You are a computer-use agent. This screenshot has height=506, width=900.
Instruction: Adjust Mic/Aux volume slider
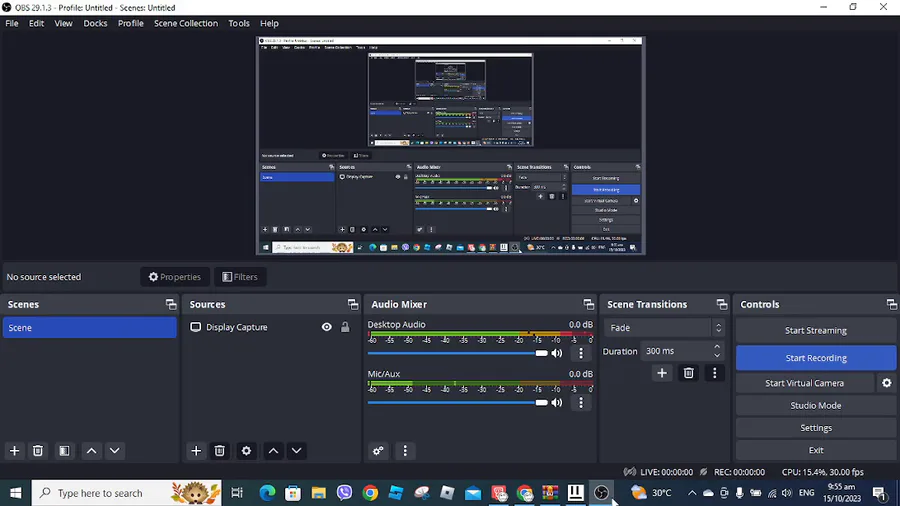pyautogui.click(x=457, y=402)
